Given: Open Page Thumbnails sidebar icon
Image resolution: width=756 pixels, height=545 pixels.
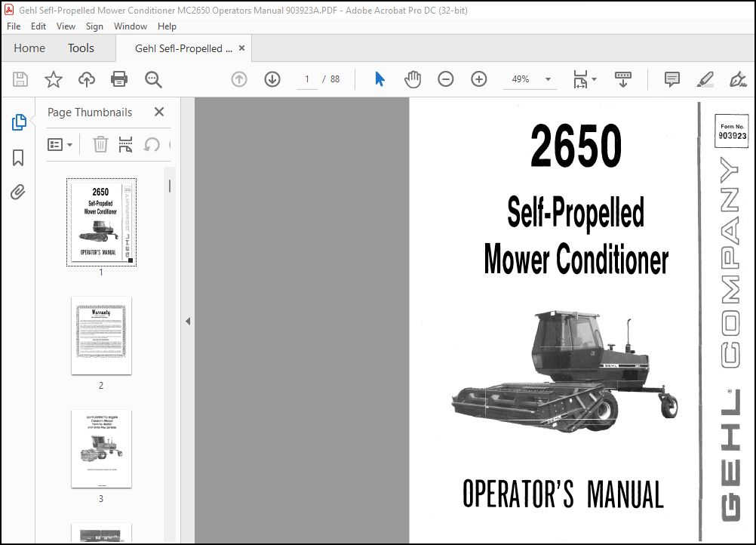Looking at the screenshot, I should (18, 122).
